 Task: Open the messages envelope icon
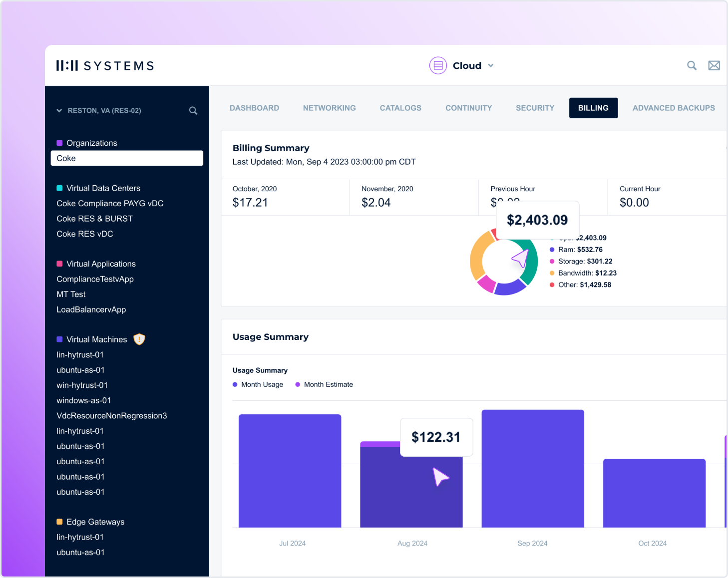point(714,65)
